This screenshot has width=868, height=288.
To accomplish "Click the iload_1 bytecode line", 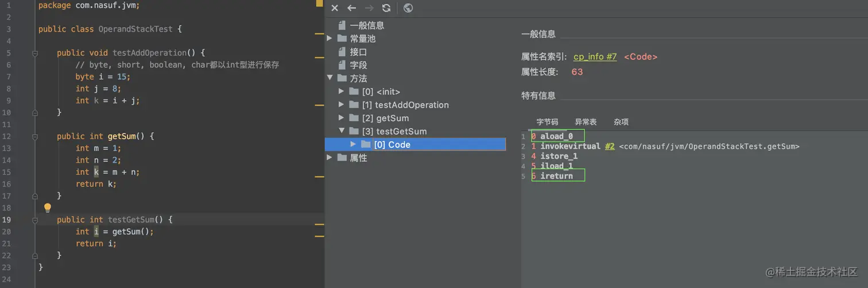I will tap(556, 166).
